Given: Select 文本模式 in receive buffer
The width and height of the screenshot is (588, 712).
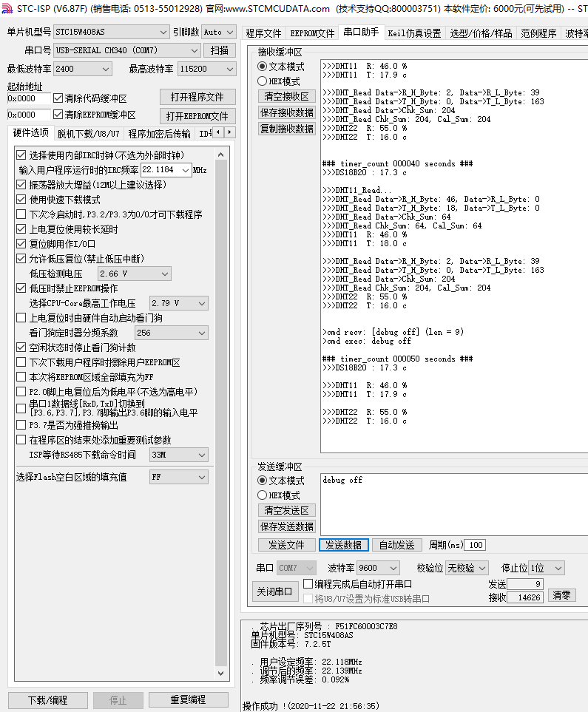Looking at the screenshot, I should pyautogui.click(x=262, y=67).
